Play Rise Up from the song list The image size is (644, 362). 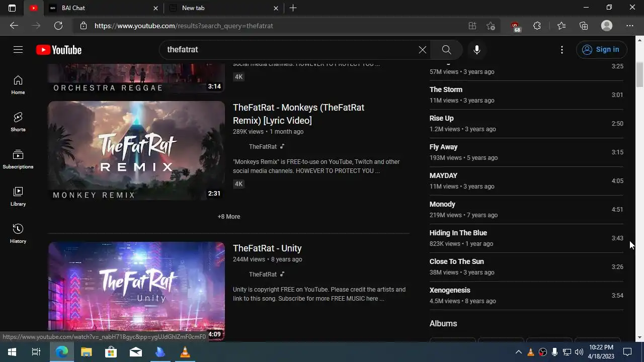pyautogui.click(x=526, y=124)
